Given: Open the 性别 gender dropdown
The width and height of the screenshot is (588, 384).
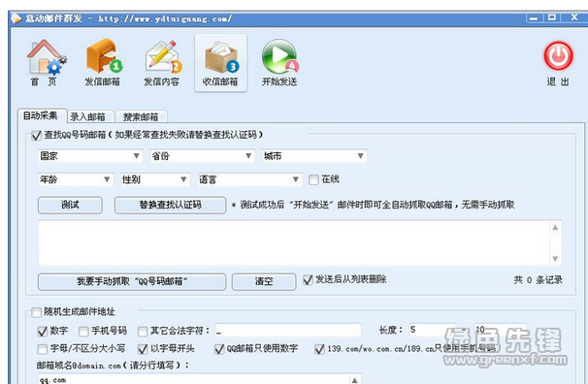Looking at the screenshot, I should click(x=155, y=179).
